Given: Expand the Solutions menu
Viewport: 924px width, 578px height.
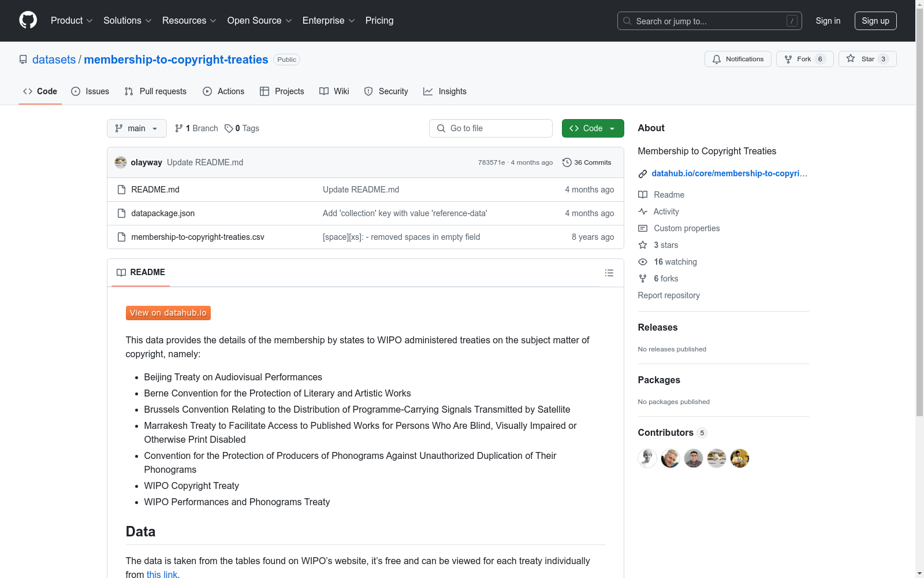Looking at the screenshot, I should tap(128, 20).
